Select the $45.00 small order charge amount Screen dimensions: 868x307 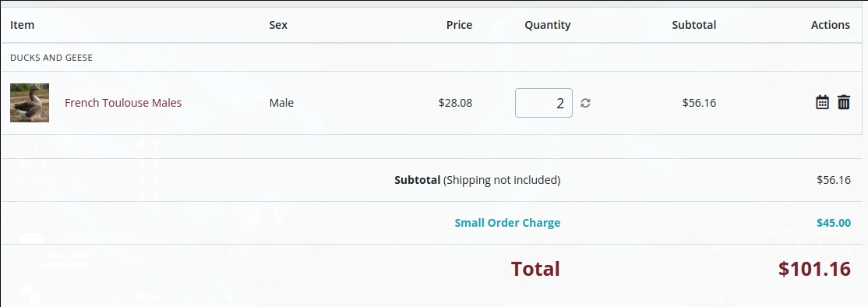[x=833, y=223]
